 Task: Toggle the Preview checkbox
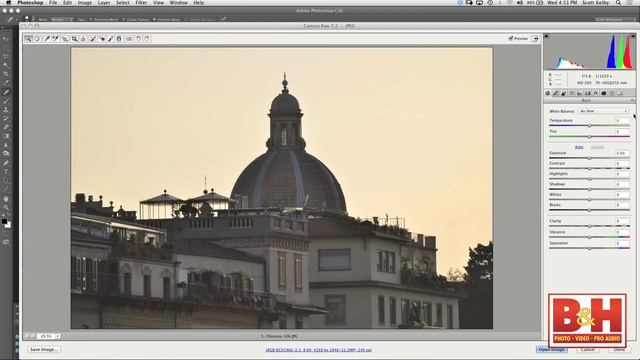(x=511, y=38)
